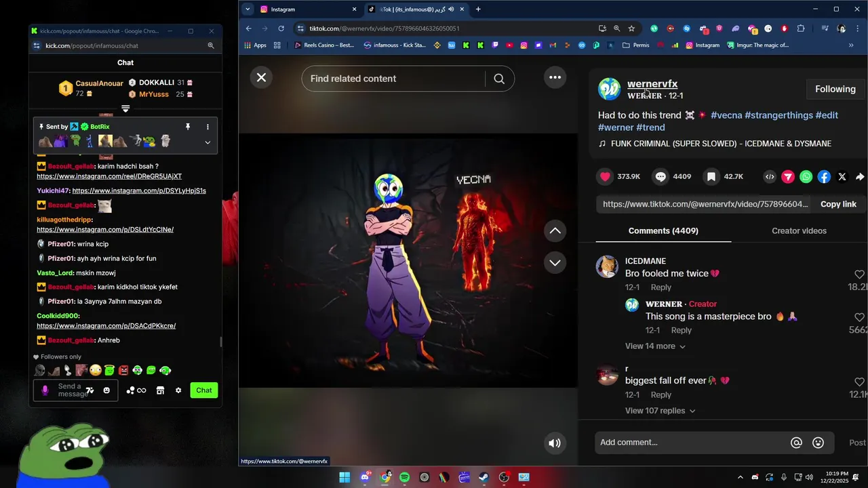Open Reels Casino bookmark
This screenshot has width=868, height=488.
pyautogui.click(x=324, y=45)
